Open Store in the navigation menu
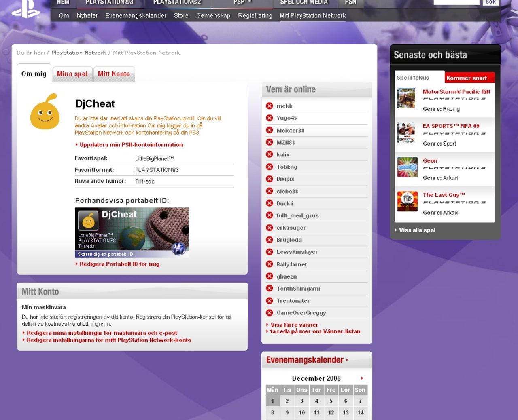This screenshot has height=420, width=518. tap(181, 16)
